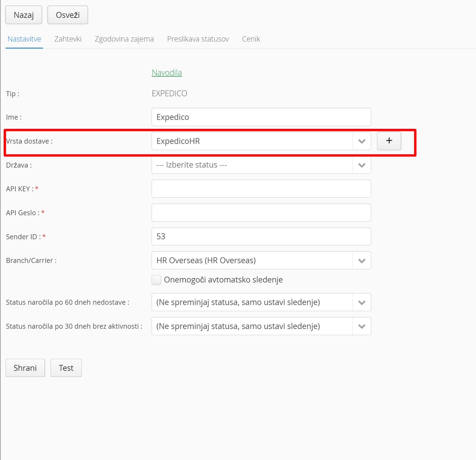
Task: Click the Test button
Action: pyautogui.click(x=66, y=368)
